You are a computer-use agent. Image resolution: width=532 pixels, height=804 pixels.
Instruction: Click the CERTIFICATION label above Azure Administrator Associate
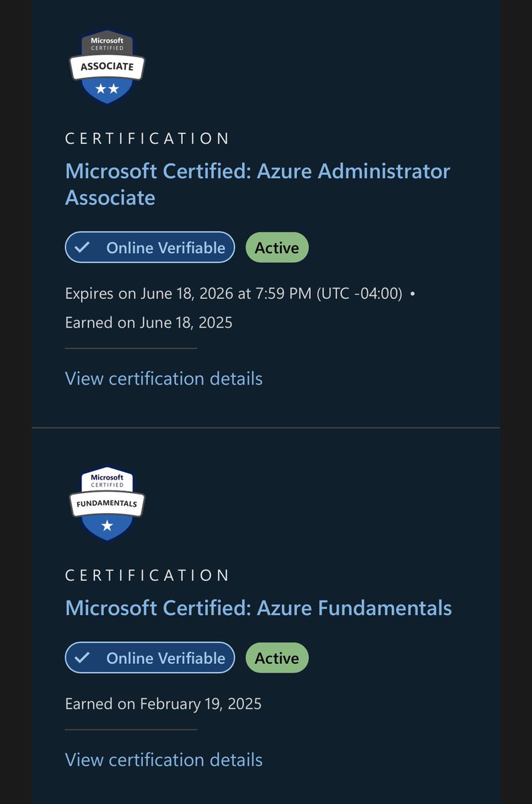coord(147,139)
